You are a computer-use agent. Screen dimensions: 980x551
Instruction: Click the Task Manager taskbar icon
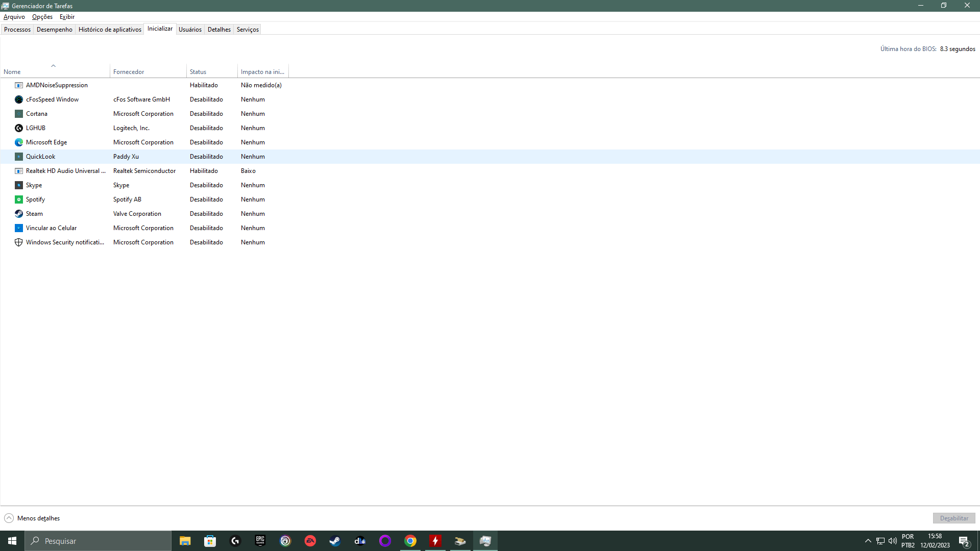(485, 541)
